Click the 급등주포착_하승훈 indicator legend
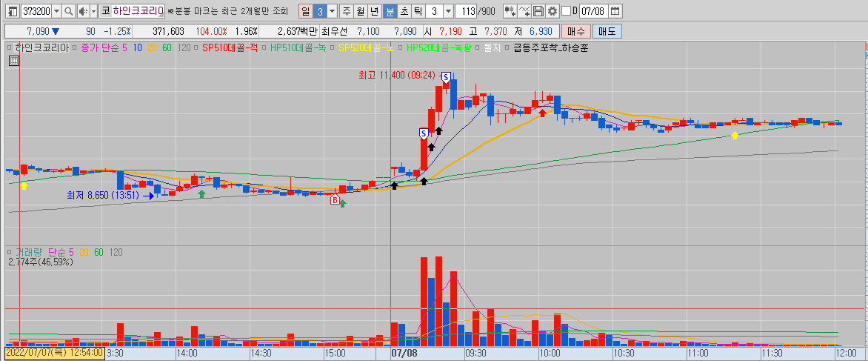This screenshot has height=361, width=868. click(550, 48)
